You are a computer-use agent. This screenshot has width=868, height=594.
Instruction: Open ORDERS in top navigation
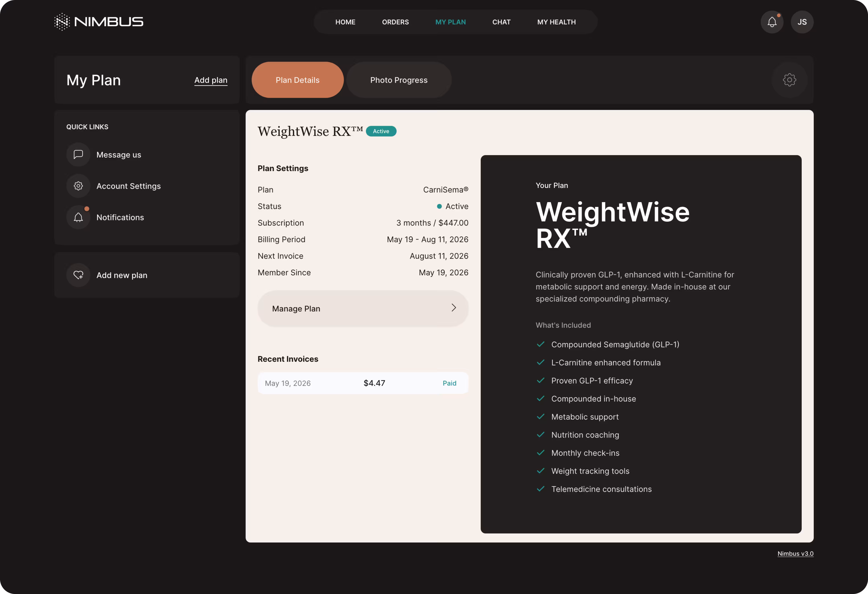395,22
